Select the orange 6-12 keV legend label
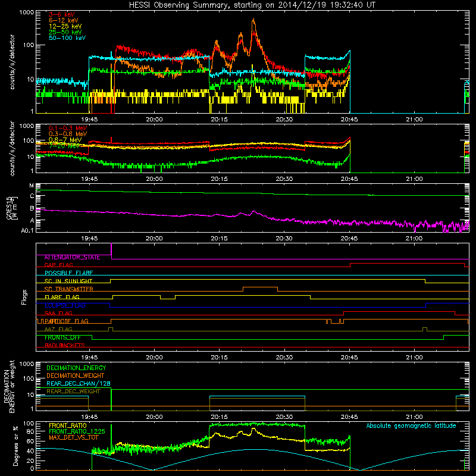 coord(64,20)
